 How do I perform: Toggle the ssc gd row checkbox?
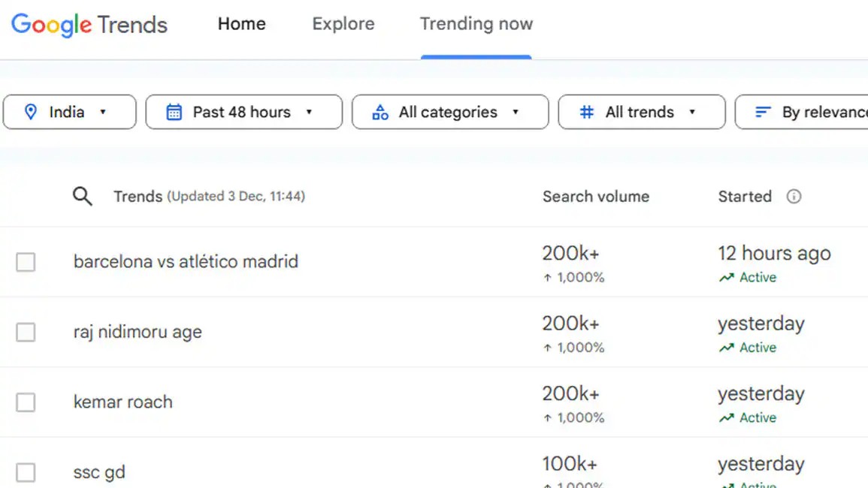(26, 472)
